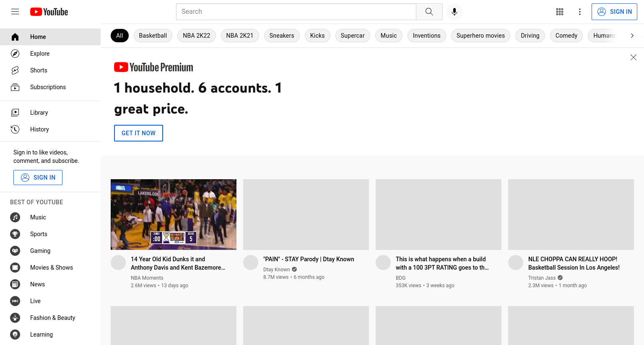644x345 pixels.
Task: Click the Fashion & Beauty icon
Action: click(15, 318)
